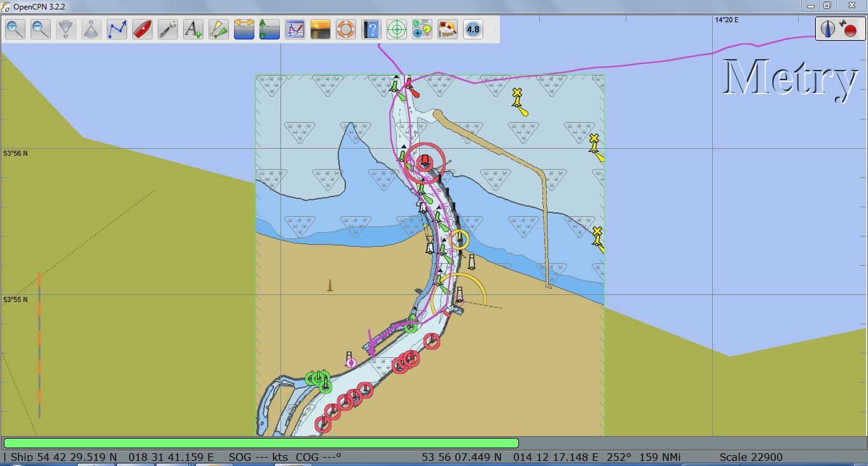The image size is (868, 466).
Task: Change the color scheme (sunset icon)
Action: click(320, 29)
